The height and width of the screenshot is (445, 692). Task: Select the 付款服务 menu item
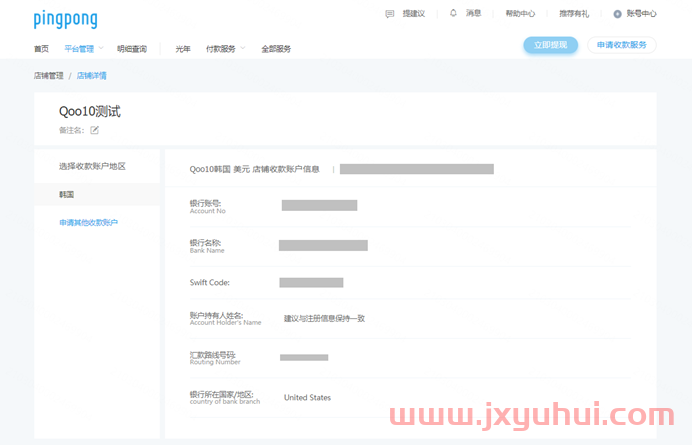tap(221, 49)
